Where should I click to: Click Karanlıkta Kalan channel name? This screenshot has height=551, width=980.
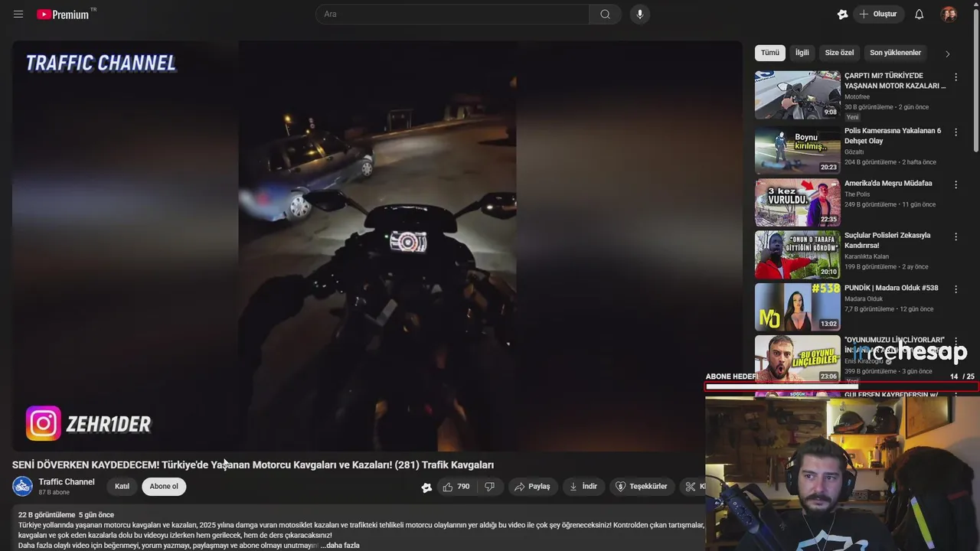[x=867, y=256]
